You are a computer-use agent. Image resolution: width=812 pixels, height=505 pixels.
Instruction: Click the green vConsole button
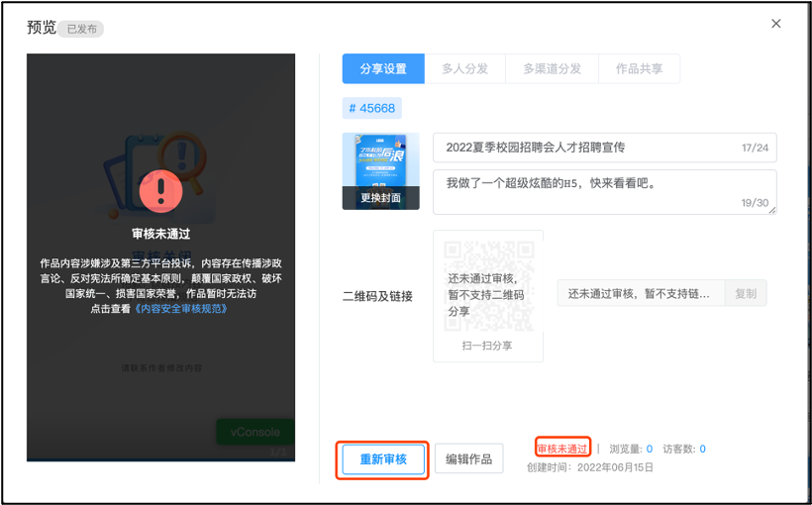point(254,432)
